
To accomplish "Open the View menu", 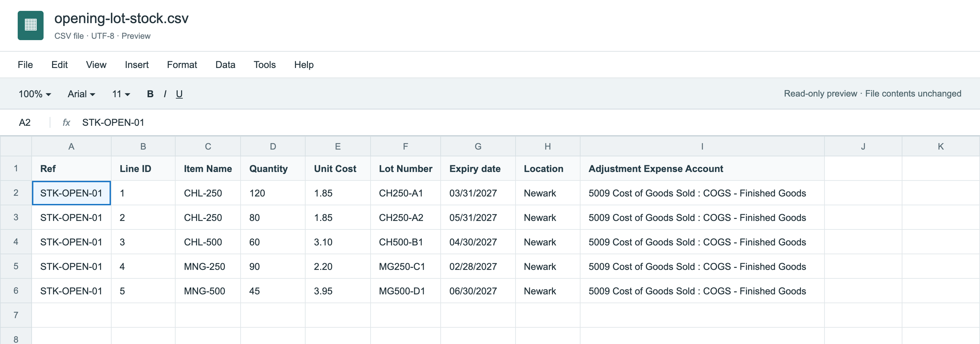I will point(96,65).
